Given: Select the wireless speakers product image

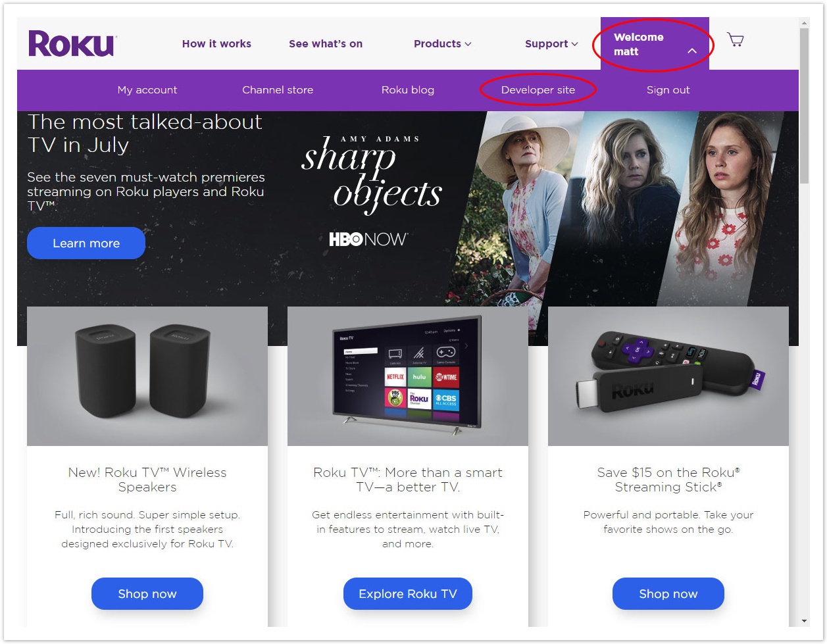Looking at the screenshot, I should click(147, 376).
